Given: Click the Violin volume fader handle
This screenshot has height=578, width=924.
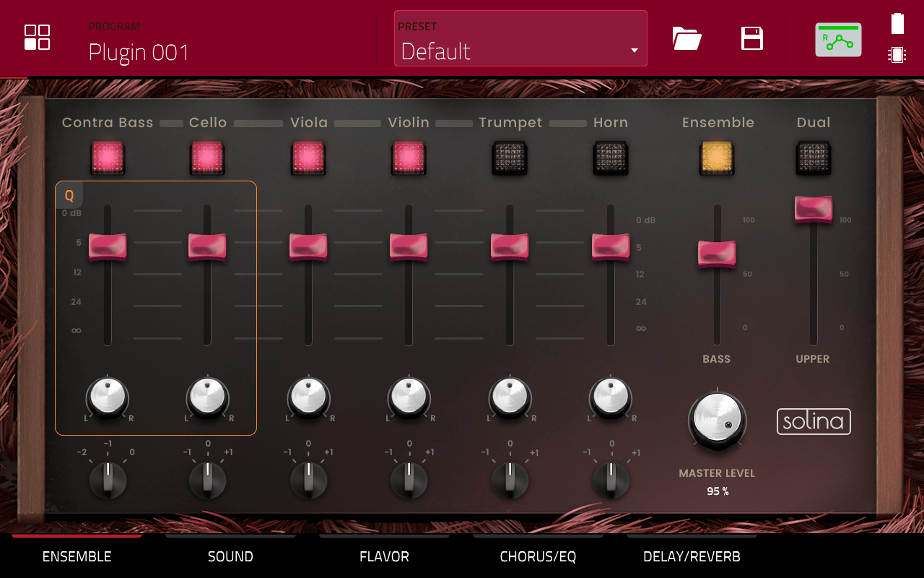Looking at the screenshot, I should pyautogui.click(x=409, y=246).
